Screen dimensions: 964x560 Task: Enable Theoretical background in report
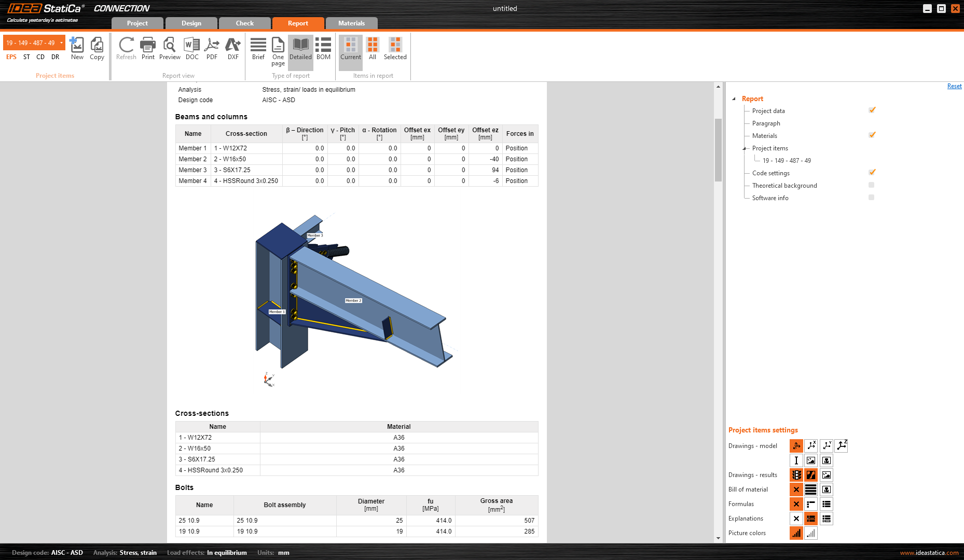coord(872,185)
